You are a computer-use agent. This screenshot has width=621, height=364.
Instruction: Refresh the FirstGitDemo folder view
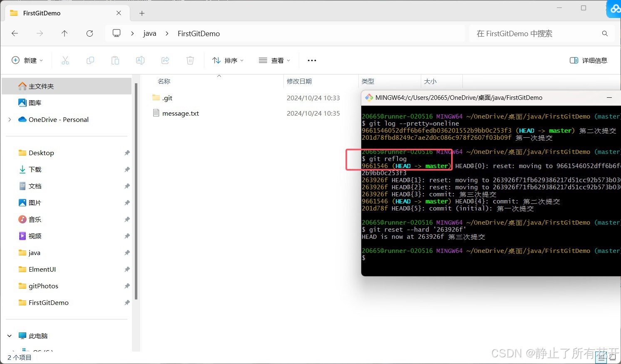pos(89,33)
